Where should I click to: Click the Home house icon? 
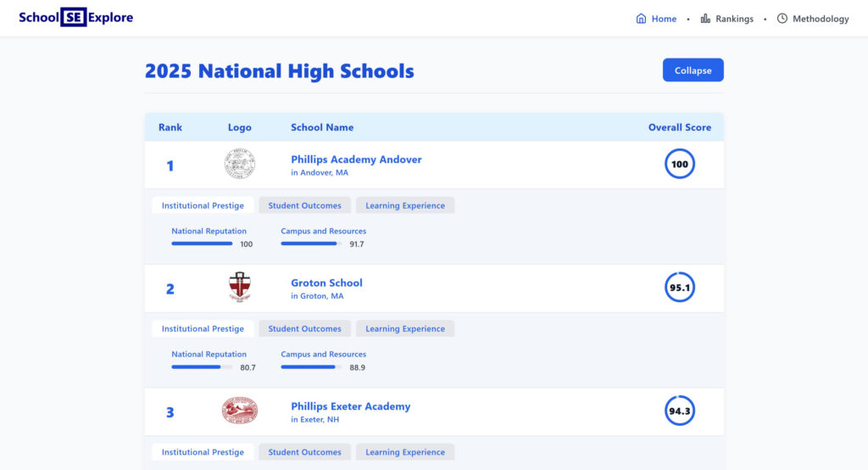coord(641,19)
